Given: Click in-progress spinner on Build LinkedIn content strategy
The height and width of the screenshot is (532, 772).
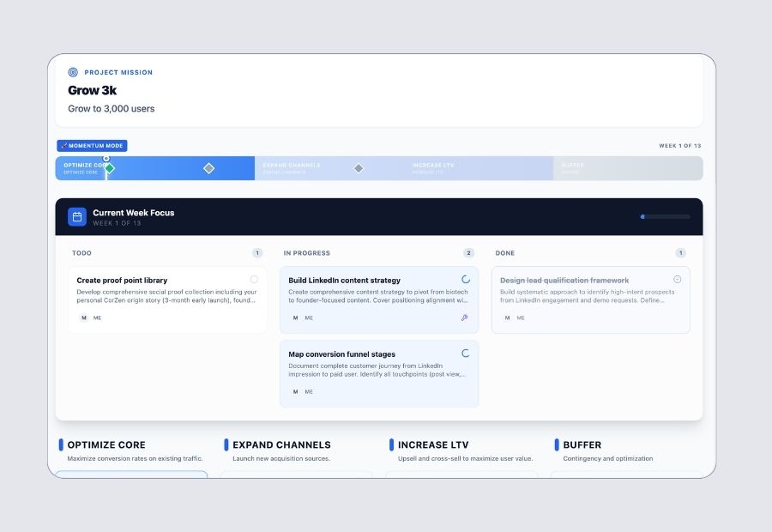Looking at the screenshot, I should tap(465, 280).
